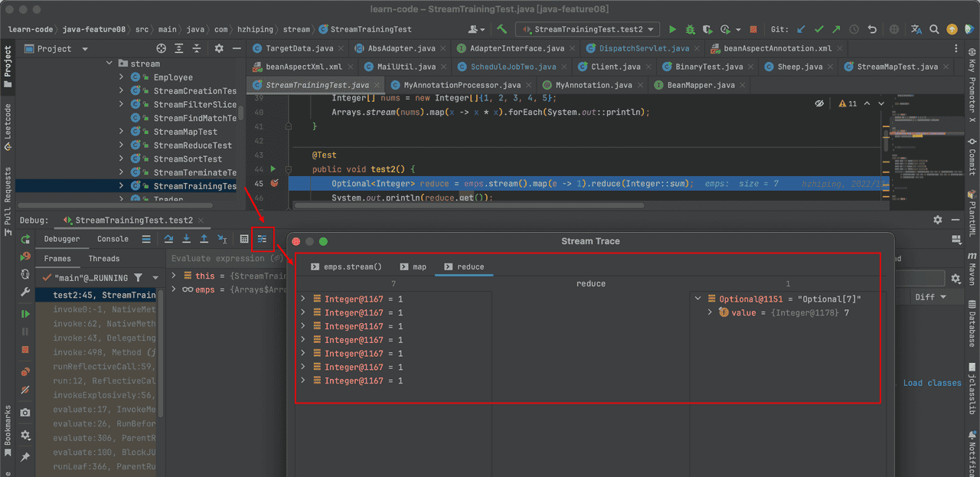Click the Mute Breakpoints icon

[x=25, y=390]
